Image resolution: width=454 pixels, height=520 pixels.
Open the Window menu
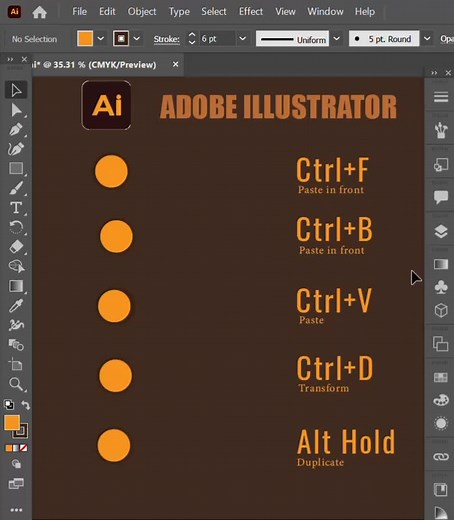(325, 12)
